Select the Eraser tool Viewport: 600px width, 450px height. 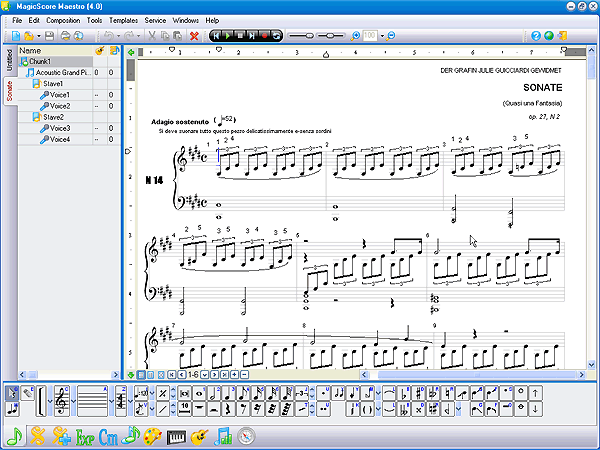point(28,393)
